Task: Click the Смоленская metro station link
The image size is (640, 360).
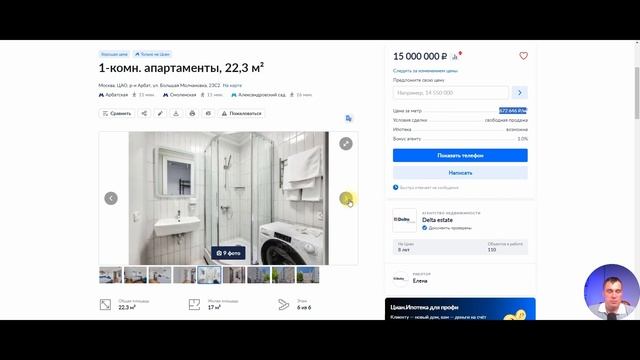Action: coord(183,95)
